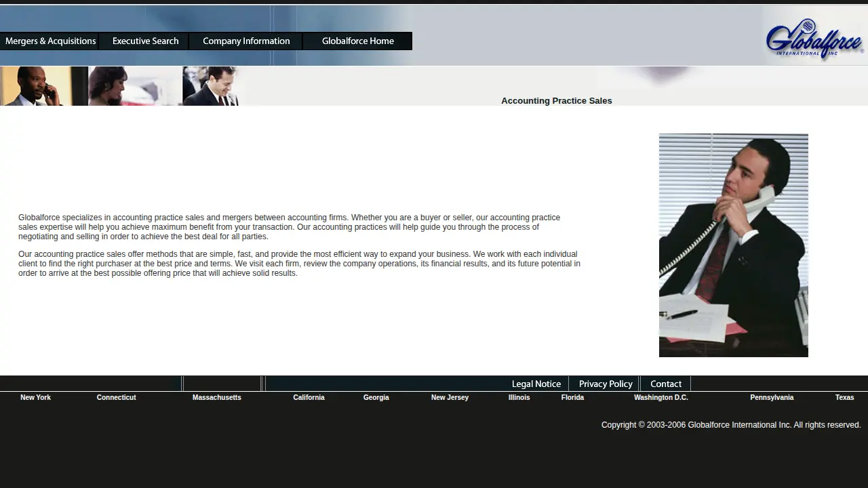
Task: Select the Connecticut office link
Action: coord(117,397)
